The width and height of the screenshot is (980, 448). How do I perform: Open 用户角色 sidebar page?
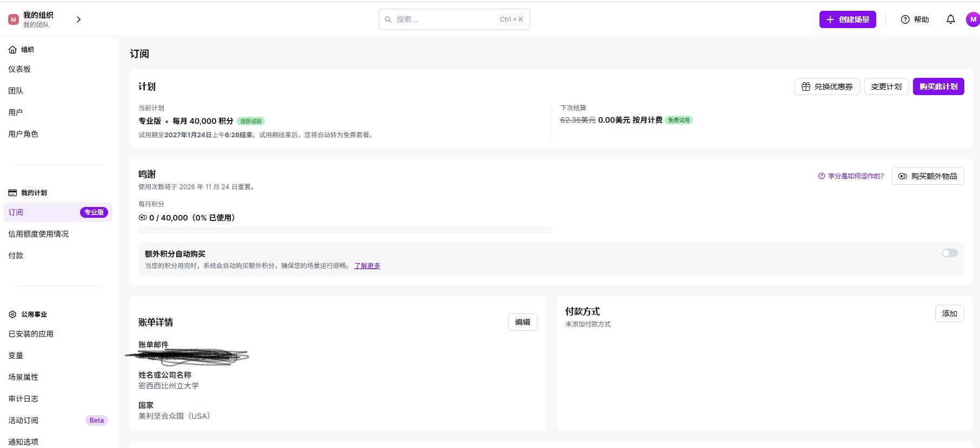(x=23, y=134)
